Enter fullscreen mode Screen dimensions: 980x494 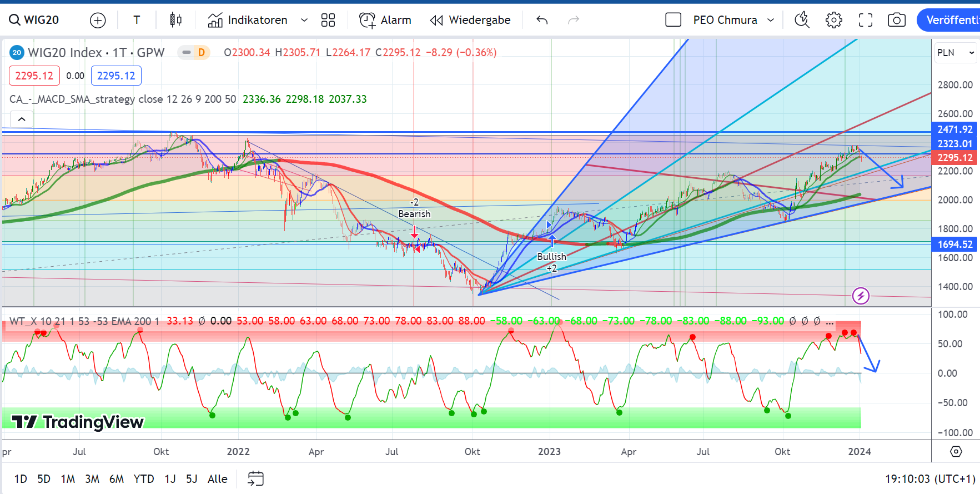[865, 21]
